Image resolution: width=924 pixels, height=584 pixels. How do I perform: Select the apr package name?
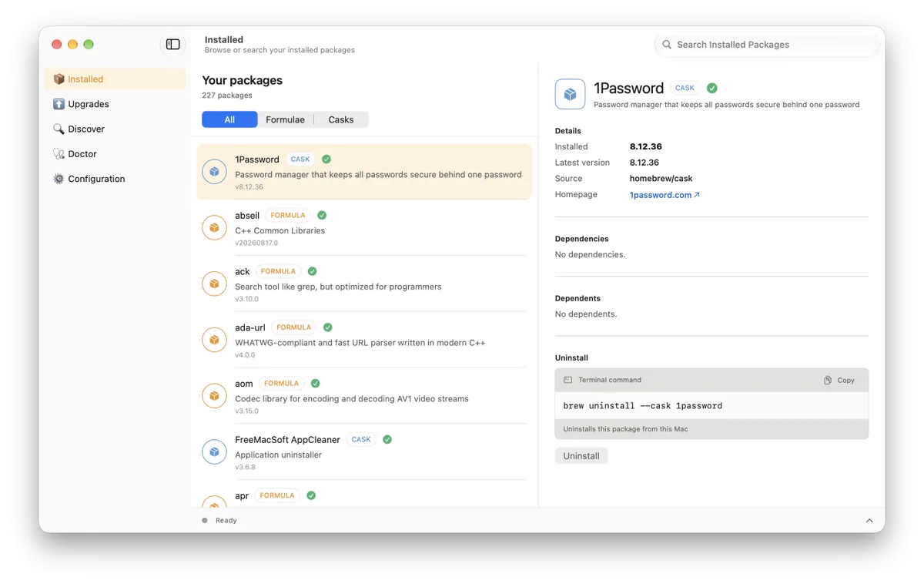coord(242,496)
